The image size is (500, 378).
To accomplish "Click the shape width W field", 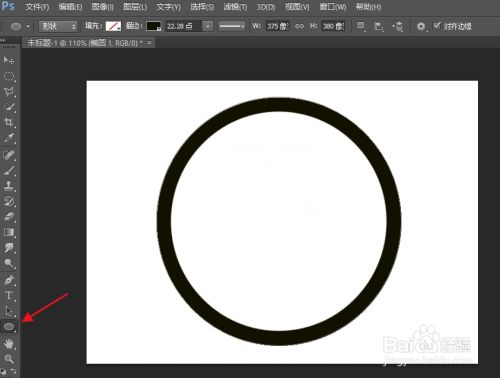I will pyautogui.click(x=277, y=26).
